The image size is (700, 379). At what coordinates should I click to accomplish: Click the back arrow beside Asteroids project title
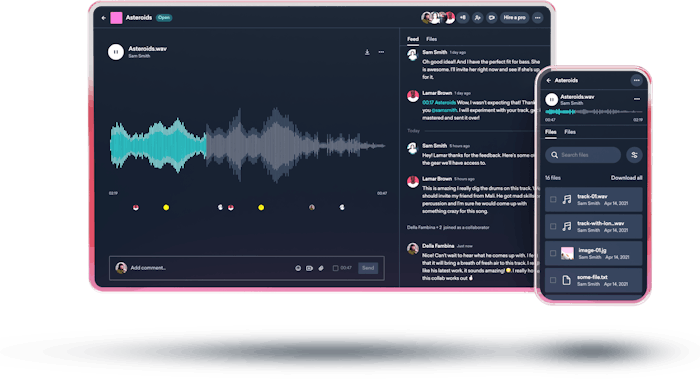pyautogui.click(x=104, y=18)
